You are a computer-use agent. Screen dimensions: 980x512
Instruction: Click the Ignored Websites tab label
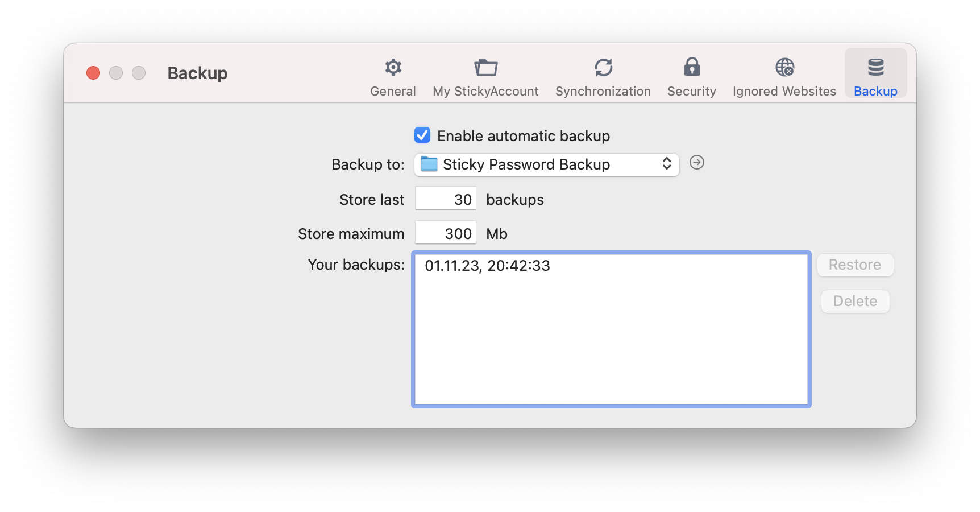tap(784, 91)
